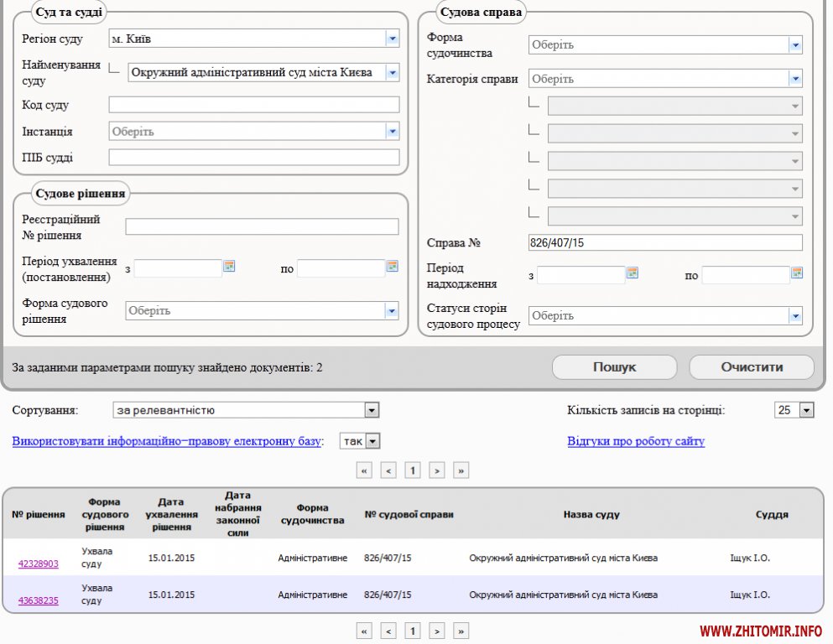Screen dimensions: 833x644
Task: Open calendar for receipt period start date
Action: coord(633,273)
